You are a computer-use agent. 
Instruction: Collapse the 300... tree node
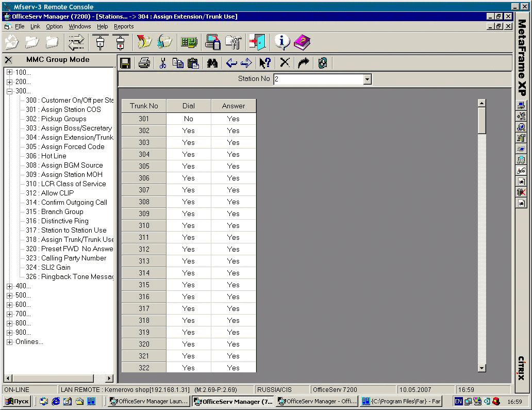pyautogui.click(x=9, y=91)
